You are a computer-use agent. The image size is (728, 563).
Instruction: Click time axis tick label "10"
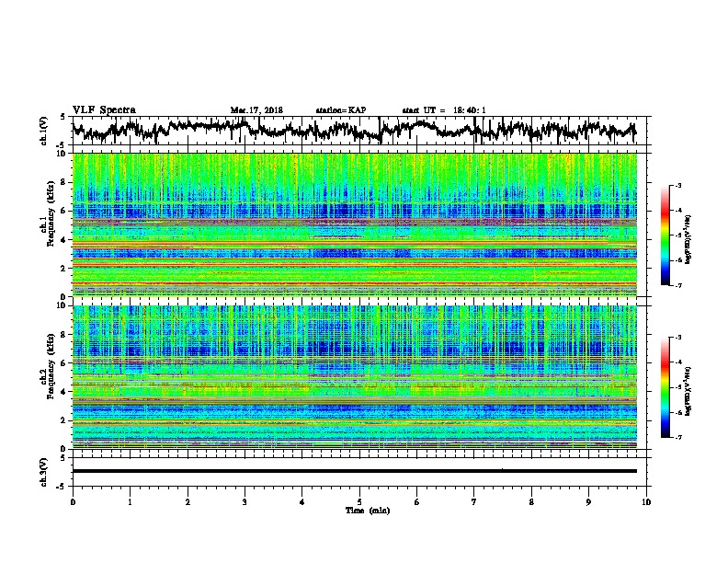pyautogui.click(x=646, y=502)
